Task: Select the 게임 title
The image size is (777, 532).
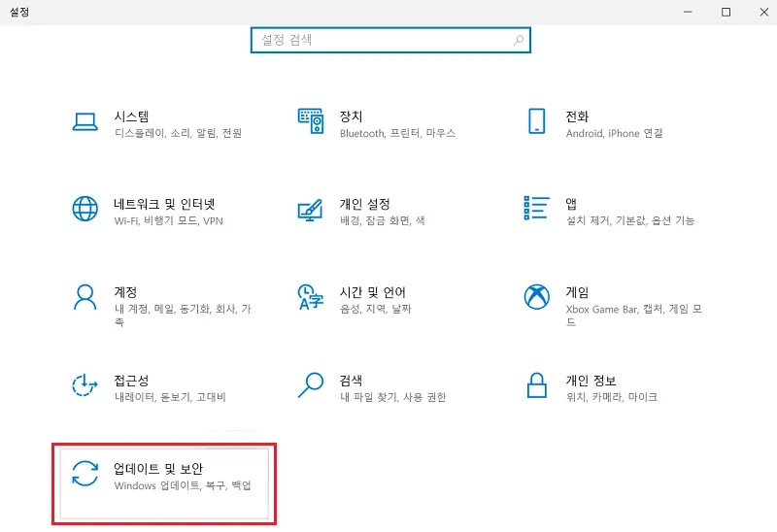Action: [577, 292]
